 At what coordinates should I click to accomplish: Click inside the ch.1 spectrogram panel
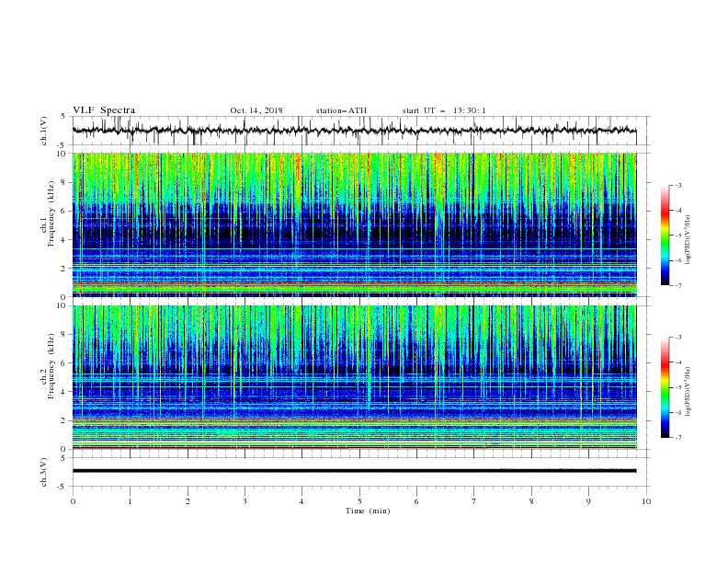coord(354,224)
